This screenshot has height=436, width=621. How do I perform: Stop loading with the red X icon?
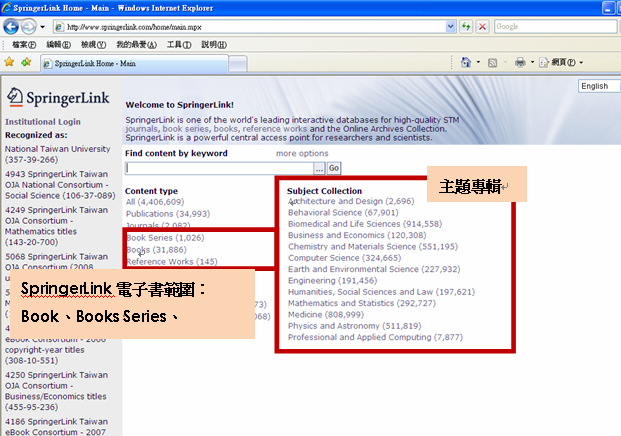[482, 27]
